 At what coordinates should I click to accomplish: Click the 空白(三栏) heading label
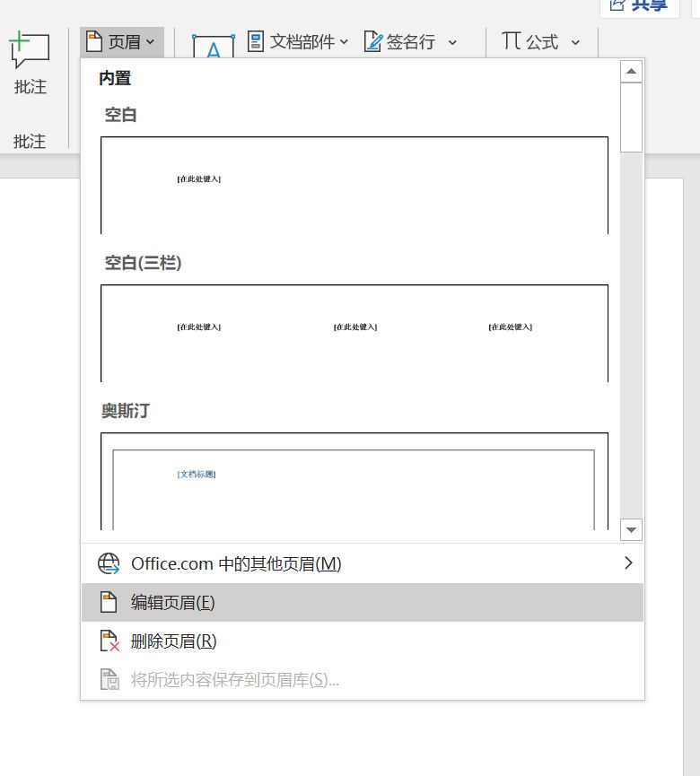[143, 262]
